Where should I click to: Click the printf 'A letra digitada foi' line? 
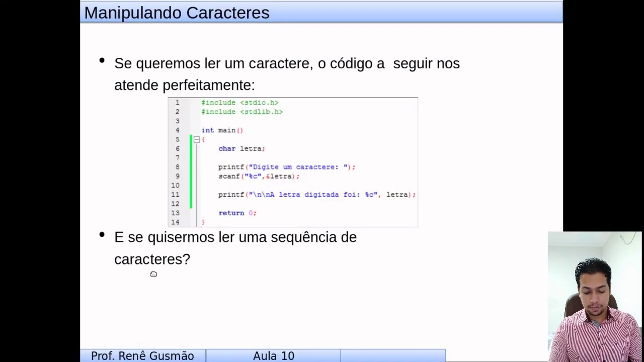[317, 195]
